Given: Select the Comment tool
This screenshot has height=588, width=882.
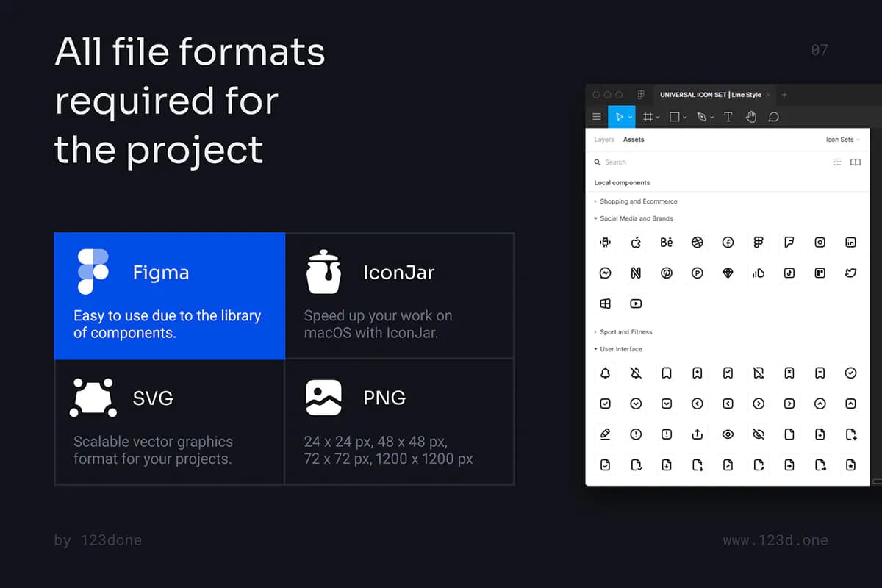Looking at the screenshot, I should click(x=773, y=117).
